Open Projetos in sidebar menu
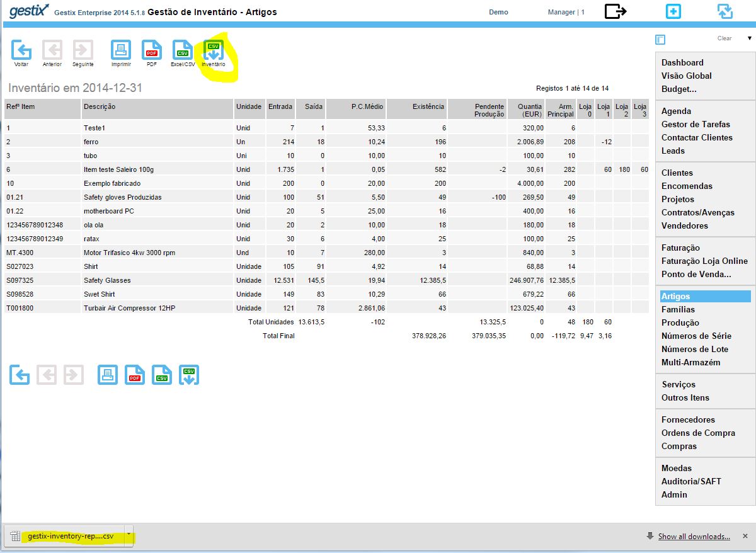The width and height of the screenshot is (756, 553). [678, 199]
